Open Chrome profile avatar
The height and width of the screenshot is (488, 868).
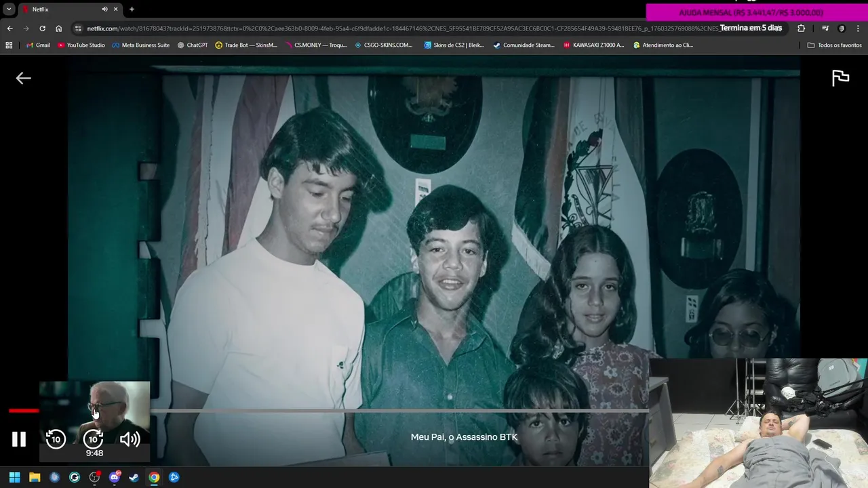coord(842,28)
